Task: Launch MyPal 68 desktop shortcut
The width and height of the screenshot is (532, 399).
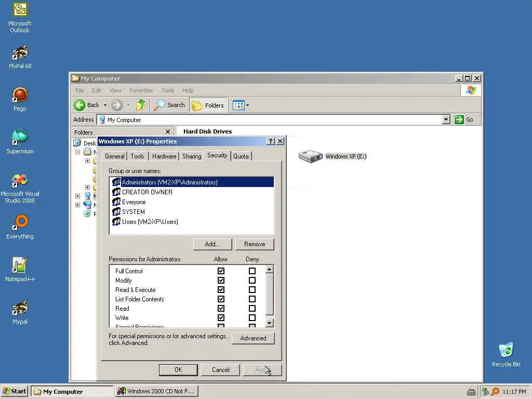Action: point(20,57)
